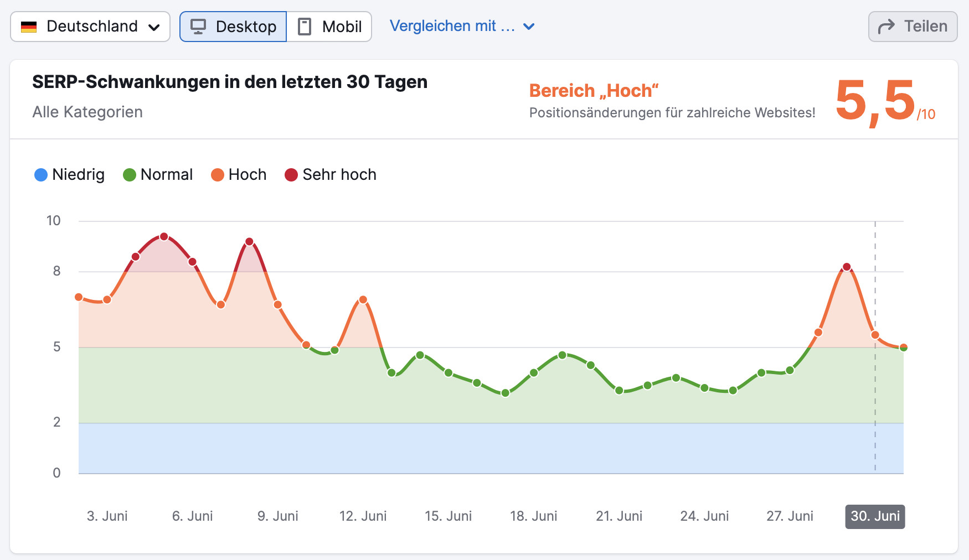This screenshot has height=560, width=969.
Task: Open the Alle Kategorien category selector
Action: coord(87,112)
